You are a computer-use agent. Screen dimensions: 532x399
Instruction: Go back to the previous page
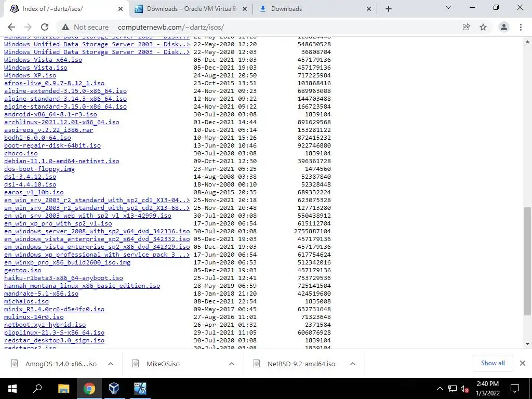point(11,27)
